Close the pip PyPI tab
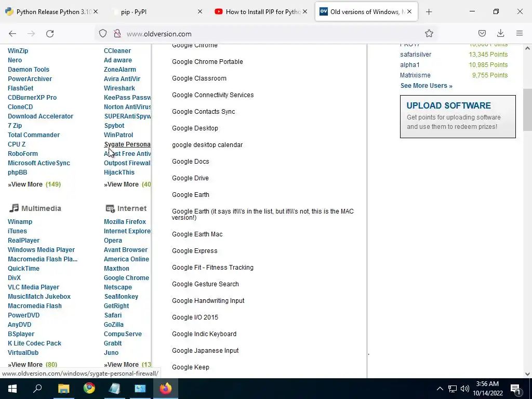Screen dimensions: 532x399 pyautogui.click(x=200, y=11)
